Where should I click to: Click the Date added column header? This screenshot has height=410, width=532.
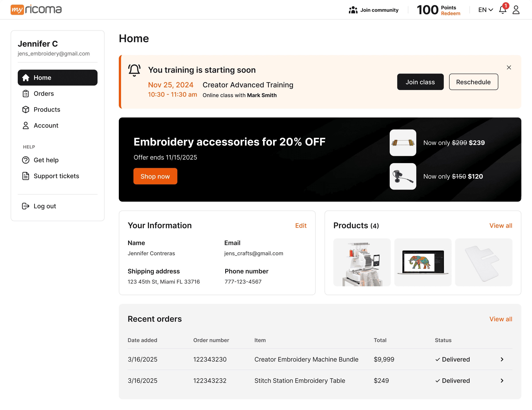(x=142, y=340)
